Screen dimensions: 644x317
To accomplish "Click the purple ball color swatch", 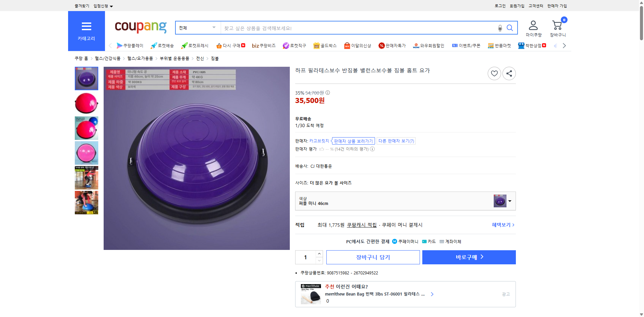I will click(499, 201).
